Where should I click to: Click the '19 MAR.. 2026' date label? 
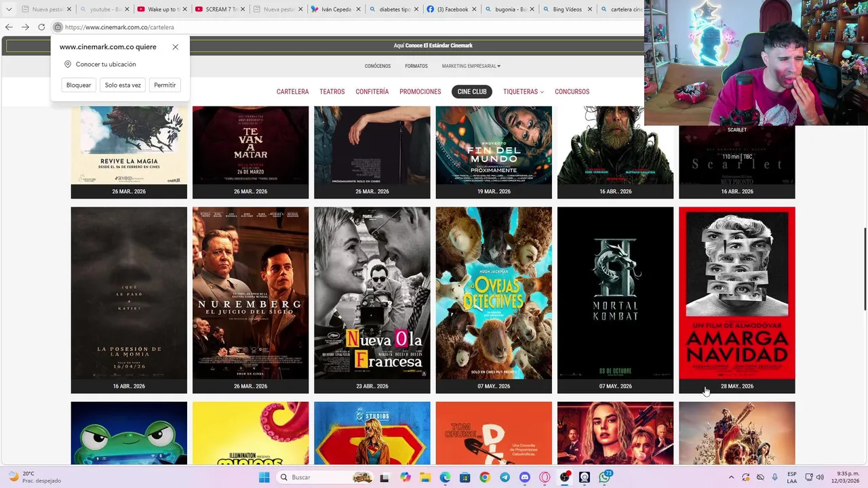pos(494,191)
